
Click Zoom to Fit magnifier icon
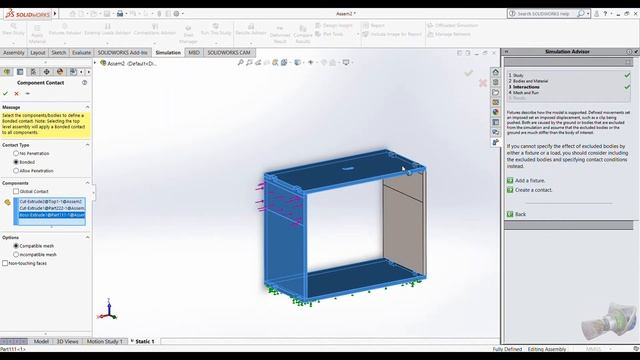(x=240, y=62)
